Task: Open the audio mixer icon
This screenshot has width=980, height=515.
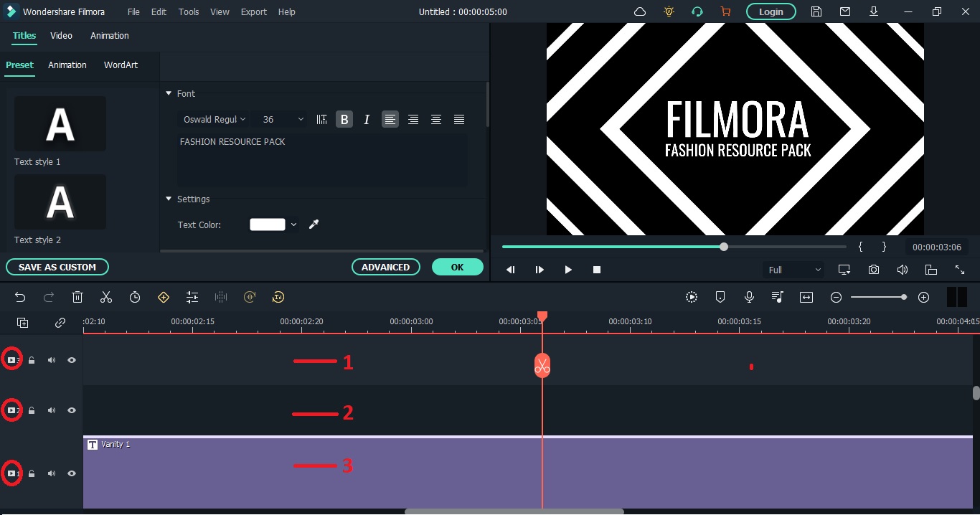Action: 778,297
